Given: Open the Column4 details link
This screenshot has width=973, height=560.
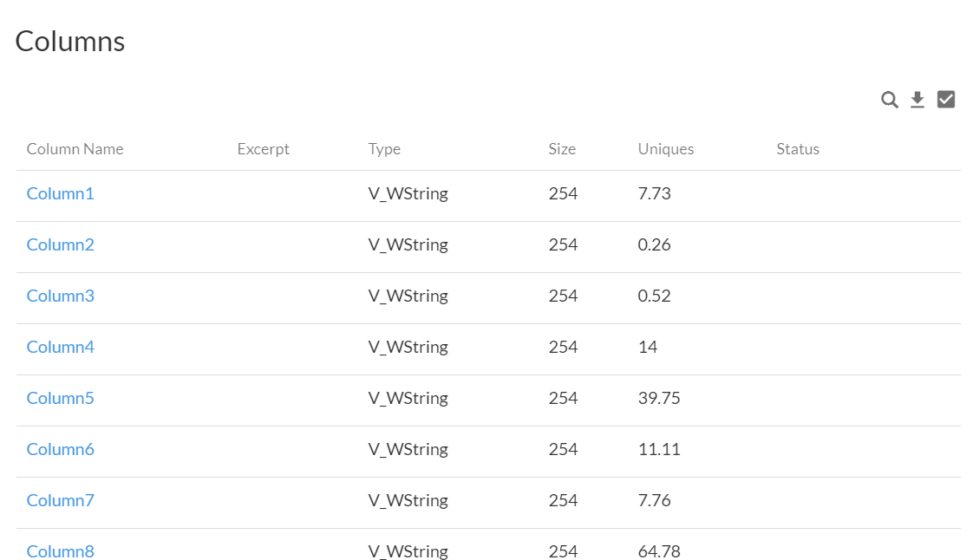Looking at the screenshot, I should 60,347.
